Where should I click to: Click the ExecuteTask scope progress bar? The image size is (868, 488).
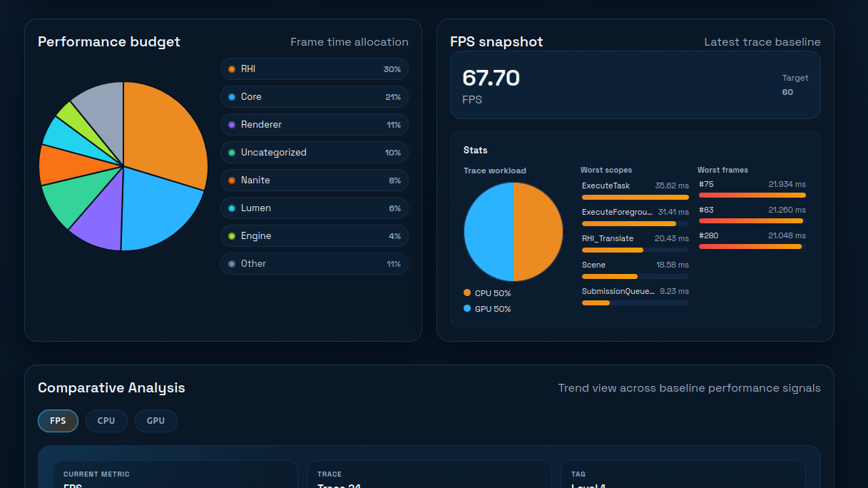coord(635,197)
